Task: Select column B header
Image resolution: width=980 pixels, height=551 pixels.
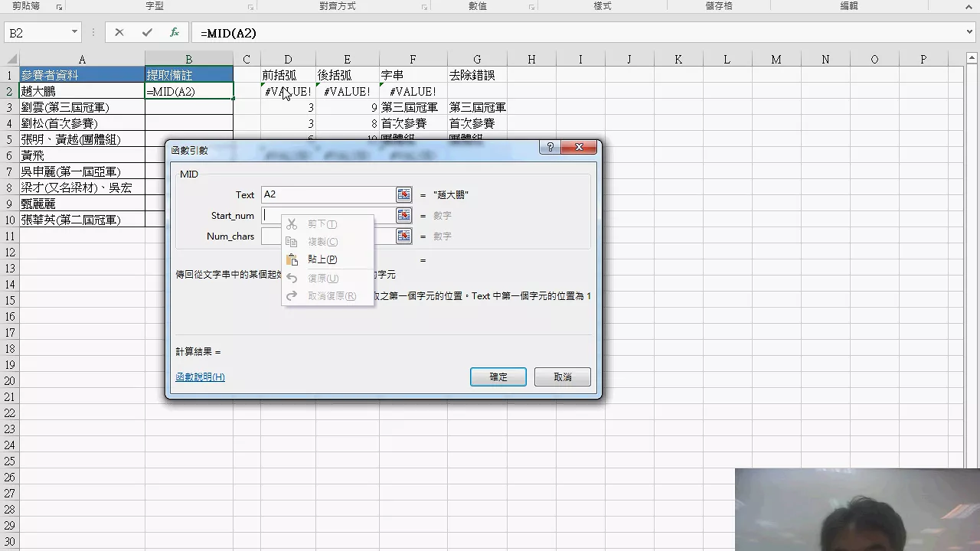Action: coord(189,59)
